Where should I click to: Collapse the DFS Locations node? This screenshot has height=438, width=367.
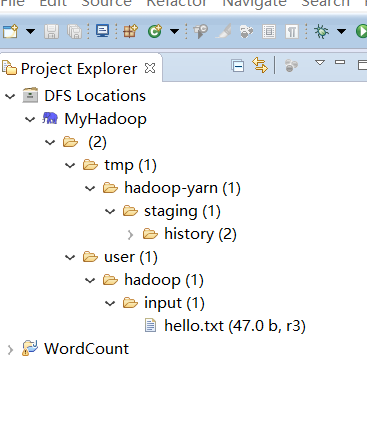10,97
